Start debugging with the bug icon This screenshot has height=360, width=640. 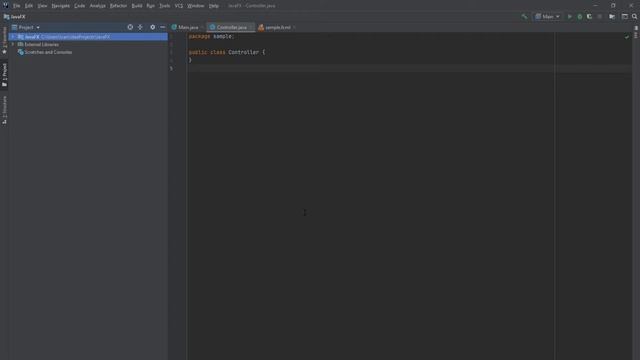point(580,17)
